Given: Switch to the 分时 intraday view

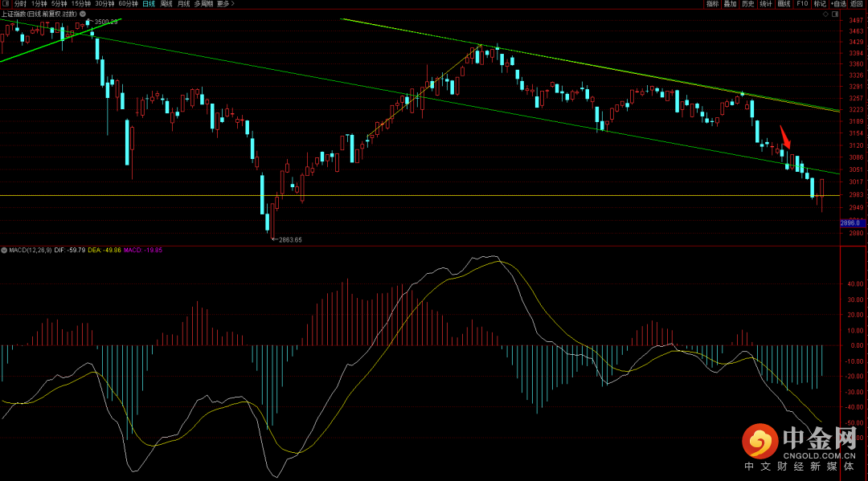Looking at the screenshot, I should click(20, 4).
